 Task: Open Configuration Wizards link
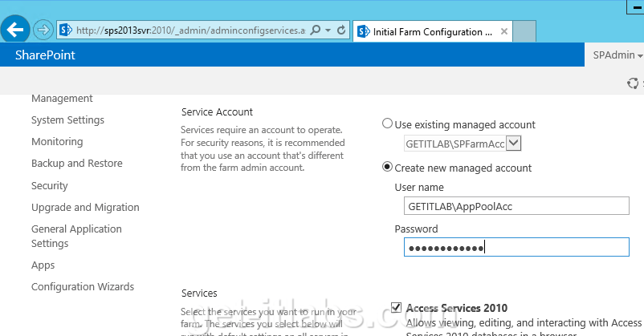[x=83, y=286]
